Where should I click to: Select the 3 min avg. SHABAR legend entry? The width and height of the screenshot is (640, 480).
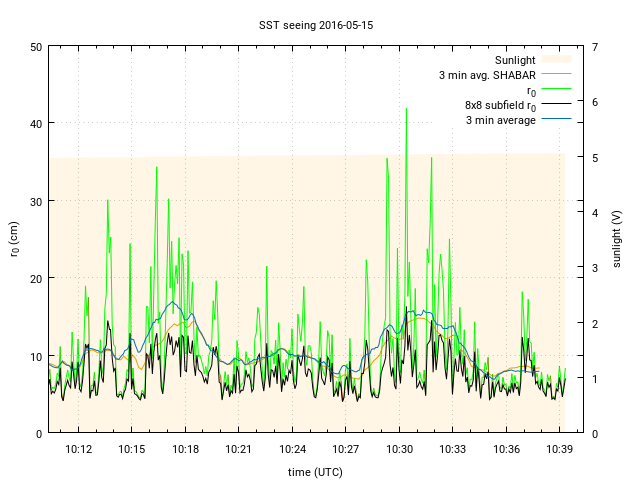pyautogui.click(x=487, y=75)
